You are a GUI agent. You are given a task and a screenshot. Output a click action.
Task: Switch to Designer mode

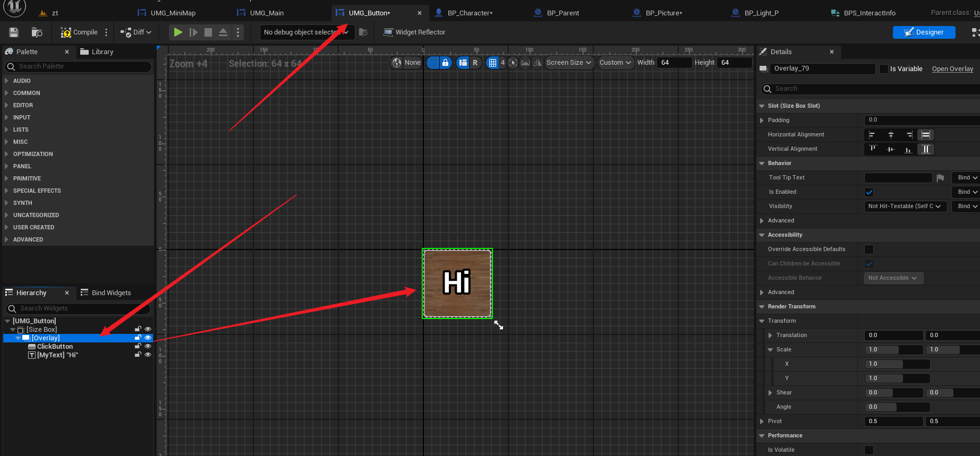pos(924,32)
